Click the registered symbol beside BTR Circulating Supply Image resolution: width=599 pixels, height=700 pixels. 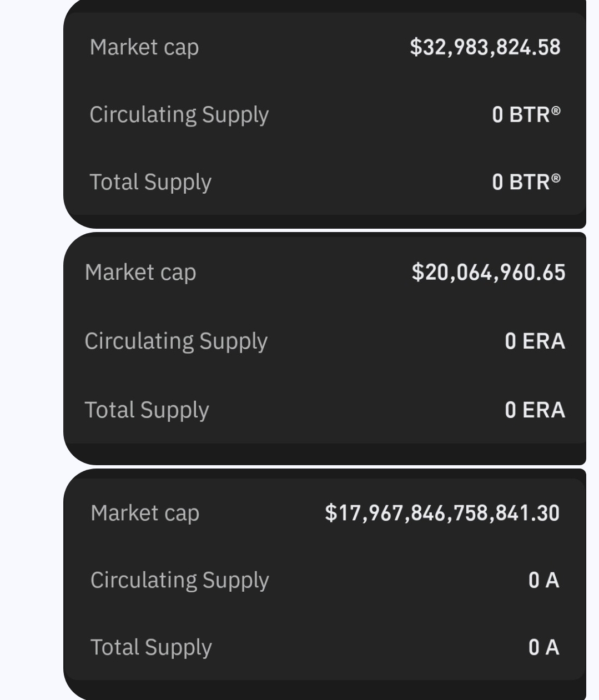[556, 110]
